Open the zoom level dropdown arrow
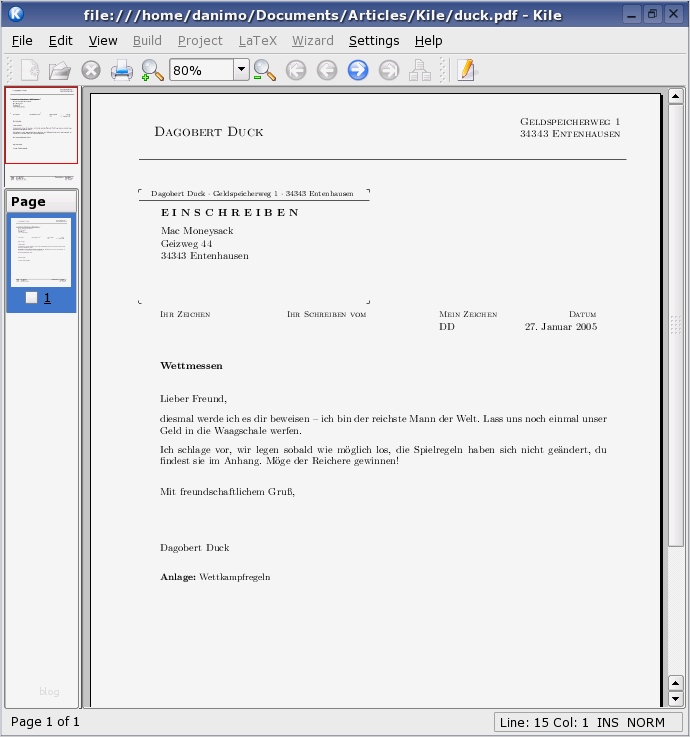This screenshot has height=737, width=690. click(241, 70)
